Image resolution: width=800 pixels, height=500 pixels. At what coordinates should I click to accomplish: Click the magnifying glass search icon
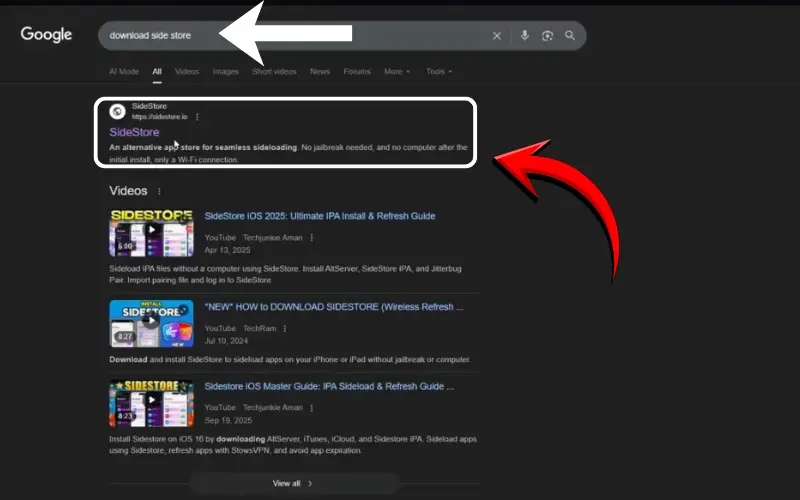[x=570, y=36]
